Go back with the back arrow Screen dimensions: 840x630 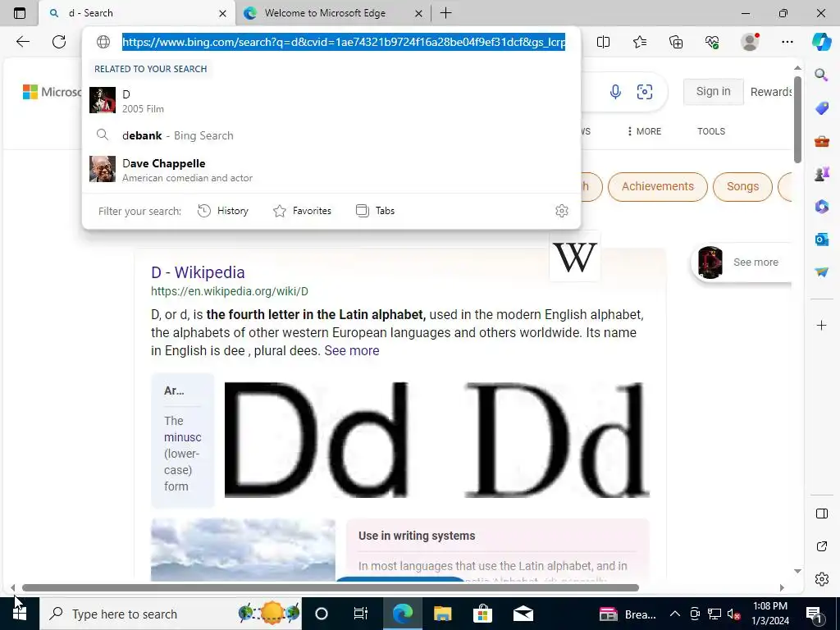click(22, 42)
